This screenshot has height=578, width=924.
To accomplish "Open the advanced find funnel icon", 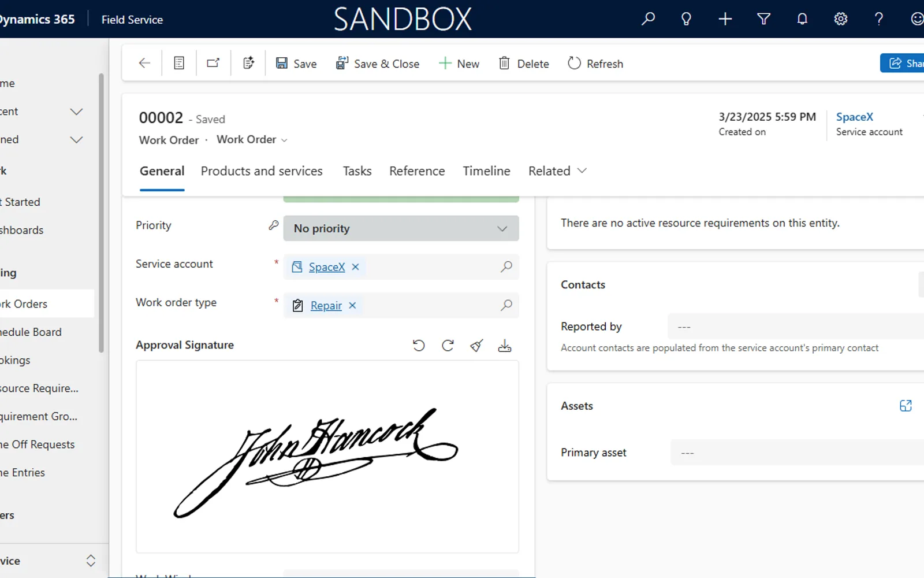I will click(763, 19).
